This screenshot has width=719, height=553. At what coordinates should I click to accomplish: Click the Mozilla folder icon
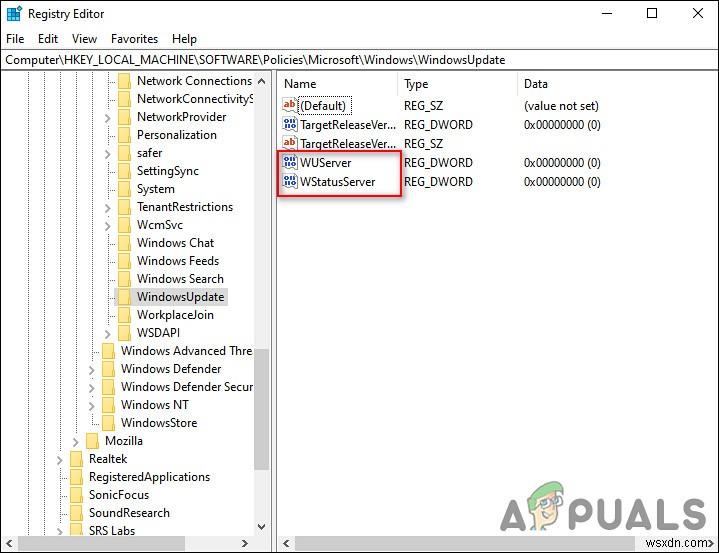point(92,441)
